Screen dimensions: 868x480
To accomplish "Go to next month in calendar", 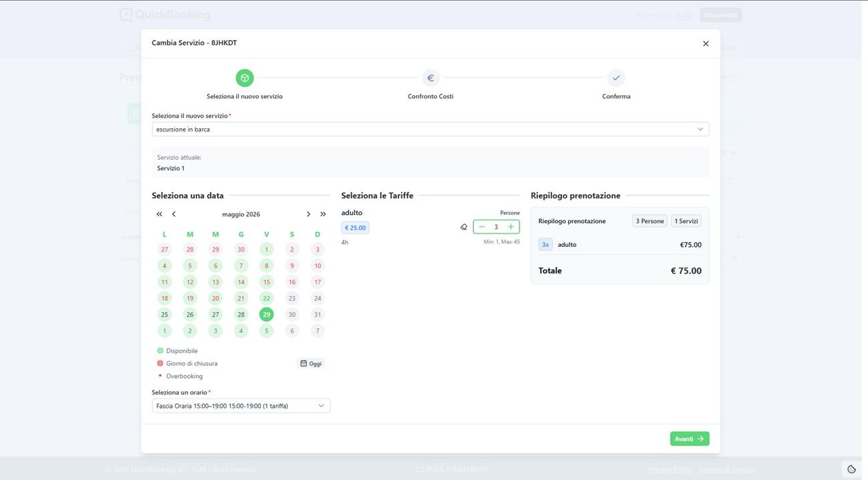I will [x=308, y=214].
